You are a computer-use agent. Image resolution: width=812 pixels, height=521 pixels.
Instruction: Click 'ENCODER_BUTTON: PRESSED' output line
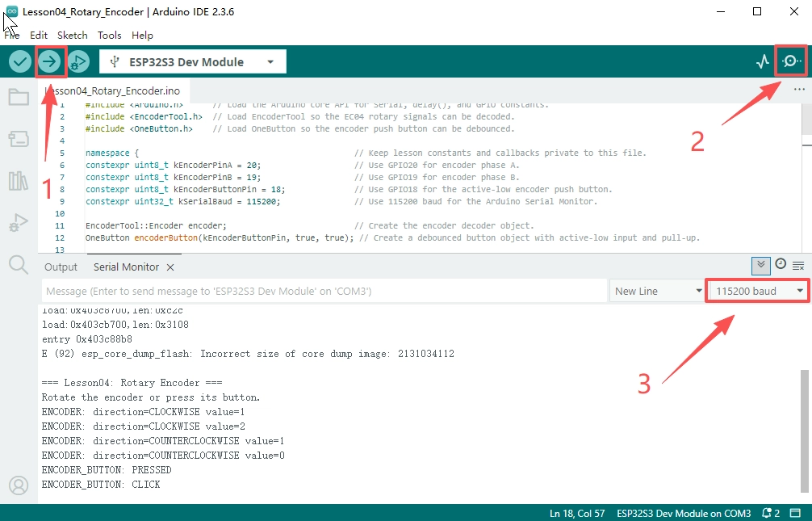pos(107,469)
